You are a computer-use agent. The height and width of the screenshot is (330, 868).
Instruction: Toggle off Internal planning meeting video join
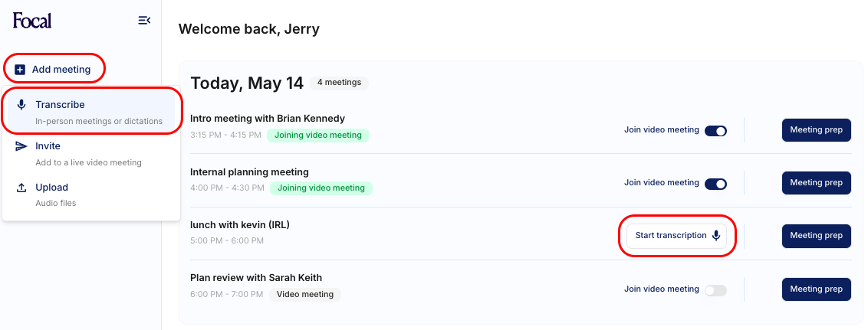[715, 184]
